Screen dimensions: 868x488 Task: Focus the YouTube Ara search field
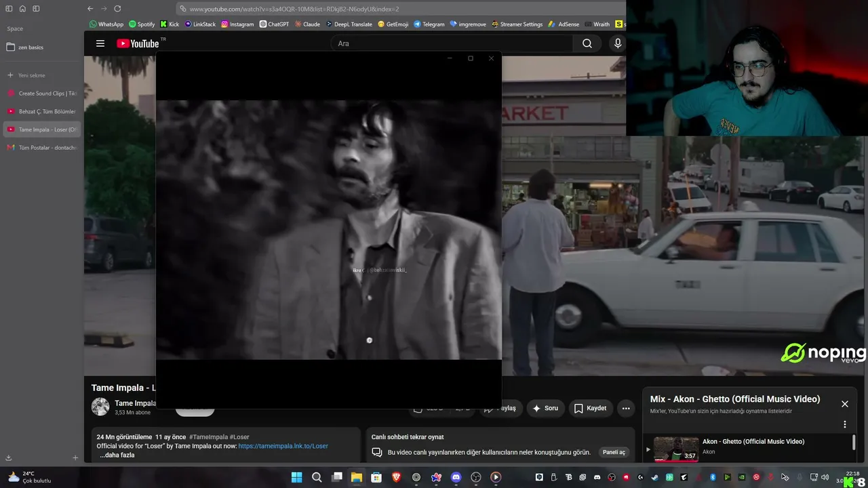coord(452,43)
